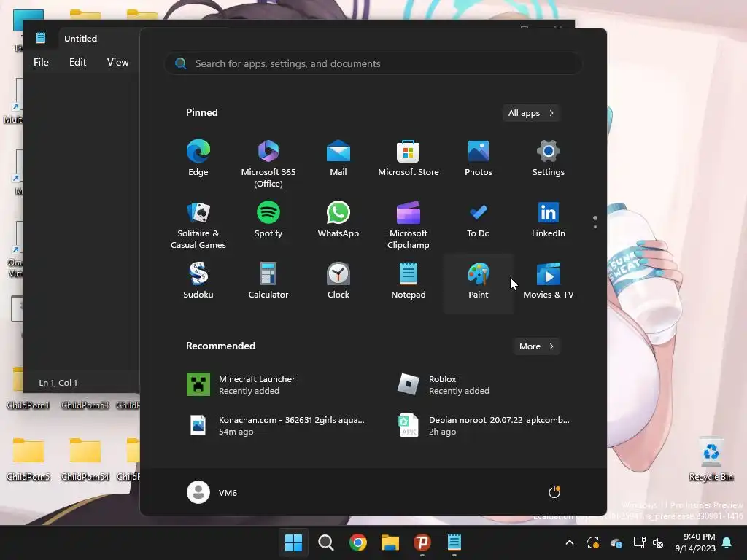Image resolution: width=747 pixels, height=560 pixels.
Task: Click the Ln 1, Col 1 status text
Action: point(58,383)
